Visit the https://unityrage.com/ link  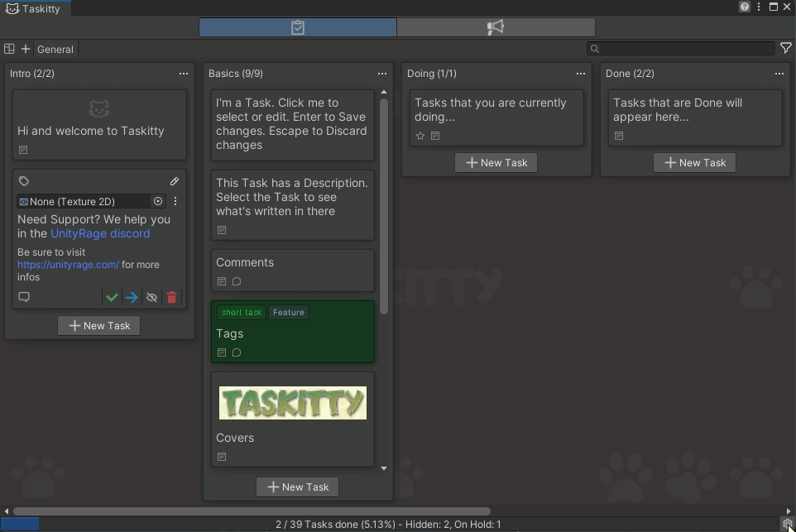pyautogui.click(x=68, y=265)
